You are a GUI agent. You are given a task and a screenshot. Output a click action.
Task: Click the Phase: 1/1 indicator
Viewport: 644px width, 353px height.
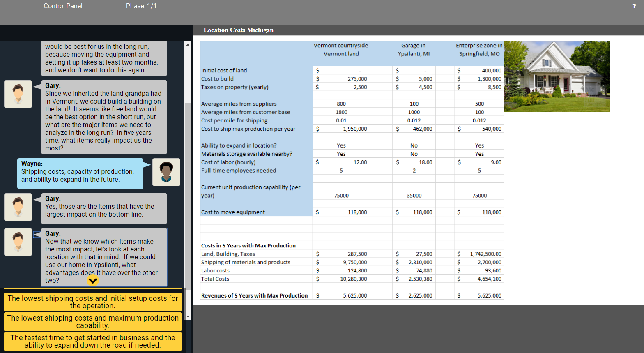click(141, 6)
